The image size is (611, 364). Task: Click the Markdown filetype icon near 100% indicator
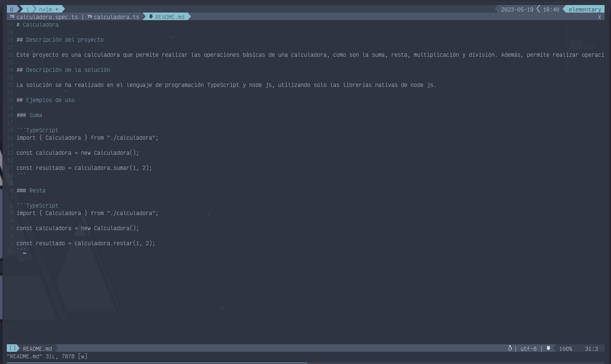(x=549, y=349)
